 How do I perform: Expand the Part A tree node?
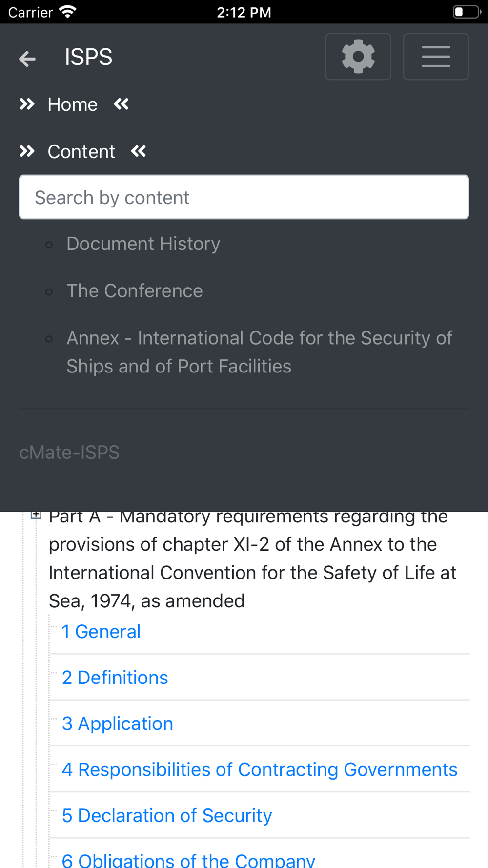(36, 515)
